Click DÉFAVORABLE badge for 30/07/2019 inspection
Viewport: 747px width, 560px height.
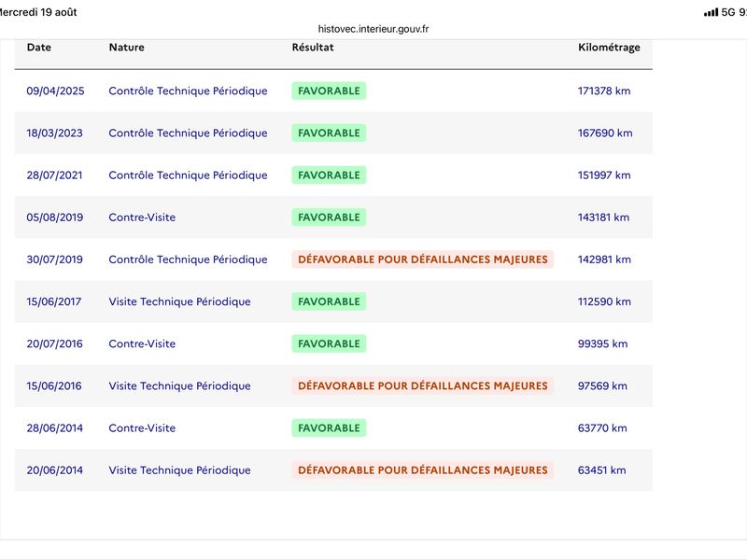pos(423,259)
